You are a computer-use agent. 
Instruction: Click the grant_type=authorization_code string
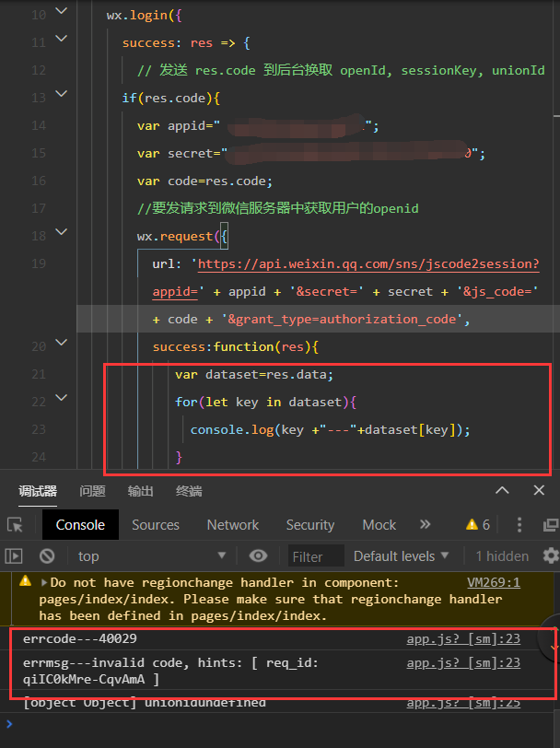342,319
